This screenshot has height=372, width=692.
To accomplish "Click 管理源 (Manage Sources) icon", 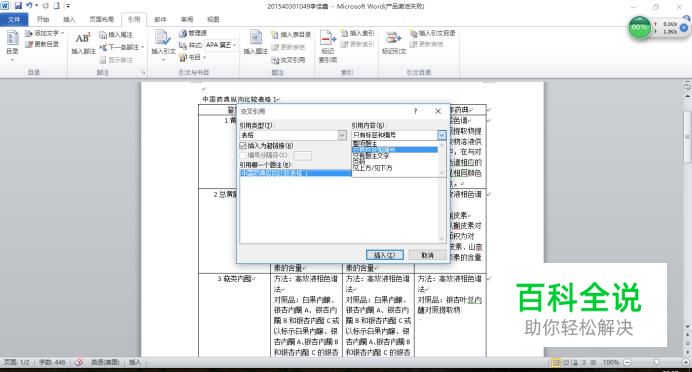I will pos(183,34).
